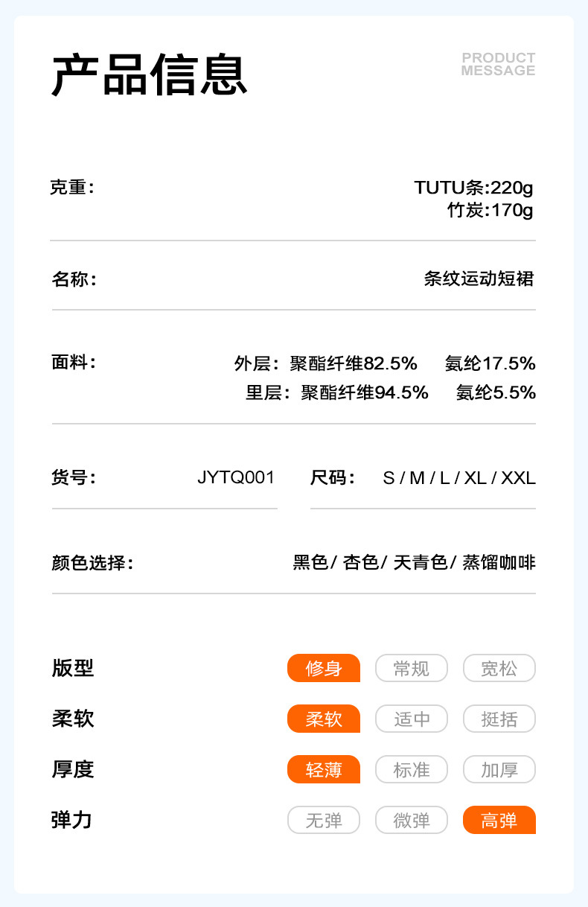The image size is (588, 907).
Task: Pick the 标准 thickness option
Action: pos(412,769)
